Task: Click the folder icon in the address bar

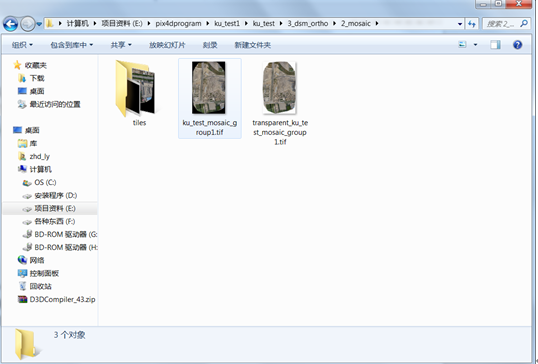Action: pyautogui.click(x=50, y=23)
